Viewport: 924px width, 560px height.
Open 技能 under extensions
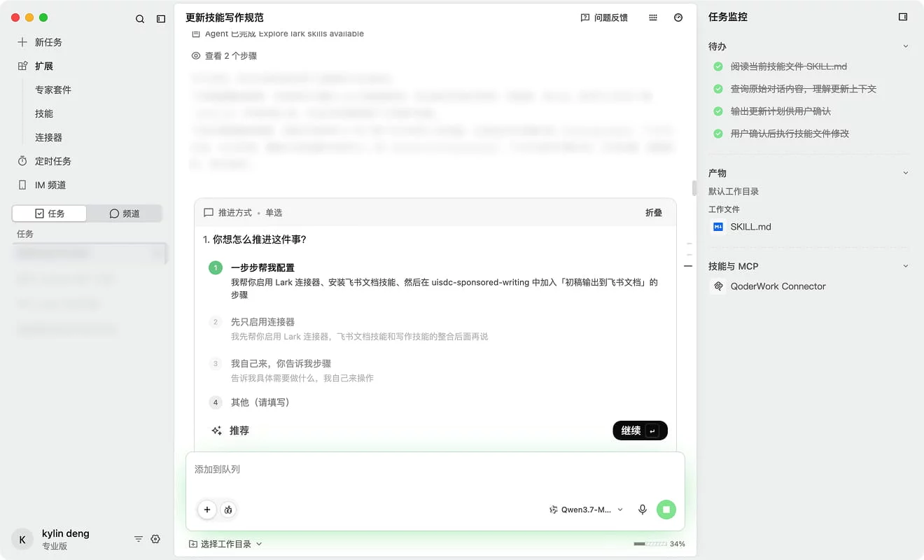(x=44, y=113)
